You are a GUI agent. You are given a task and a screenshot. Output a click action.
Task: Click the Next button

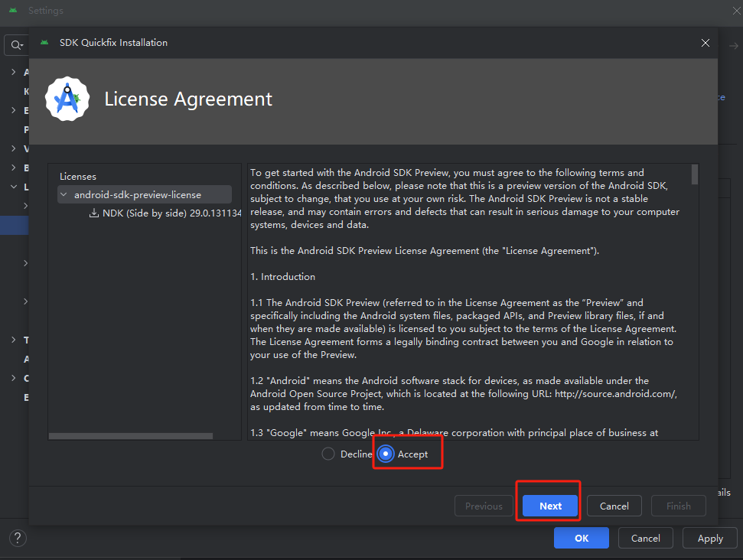tap(550, 506)
